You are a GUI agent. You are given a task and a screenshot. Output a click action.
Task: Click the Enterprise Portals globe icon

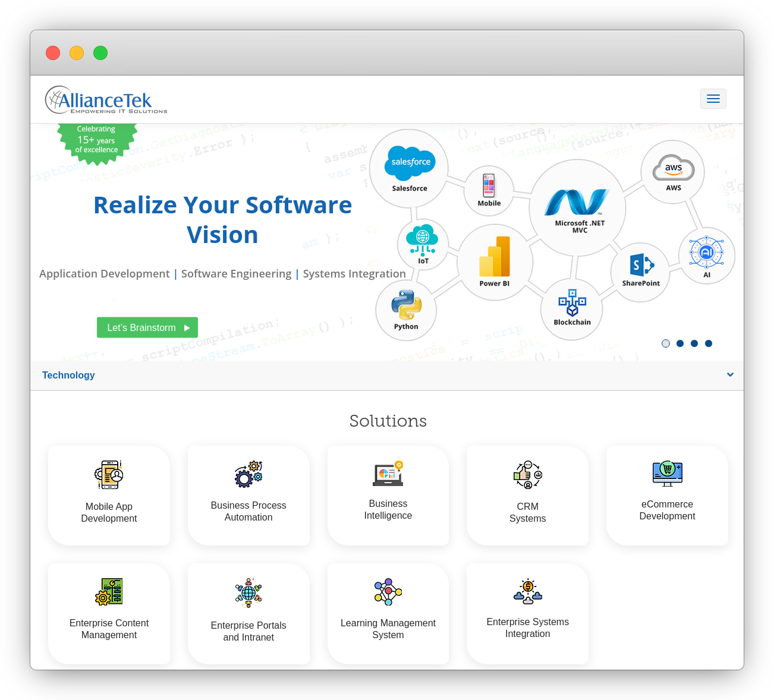click(x=248, y=592)
